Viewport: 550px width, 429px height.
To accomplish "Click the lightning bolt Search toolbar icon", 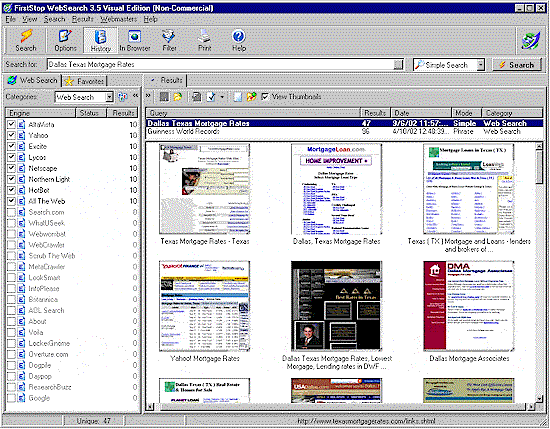I will (x=26, y=40).
